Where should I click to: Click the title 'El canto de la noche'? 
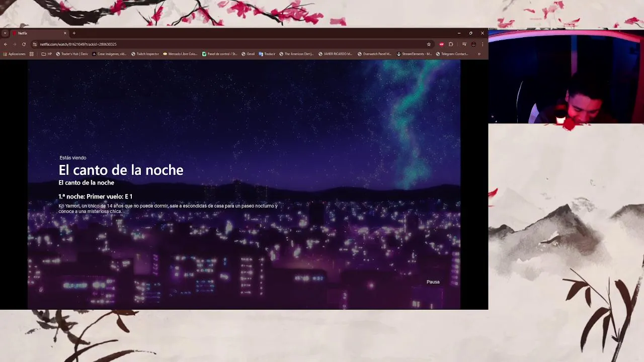121,170
